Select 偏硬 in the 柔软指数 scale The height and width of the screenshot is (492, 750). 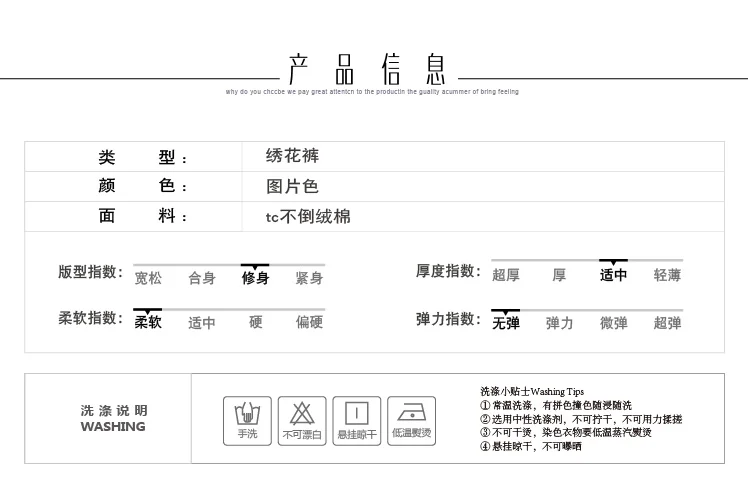pyautogui.click(x=309, y=322)
